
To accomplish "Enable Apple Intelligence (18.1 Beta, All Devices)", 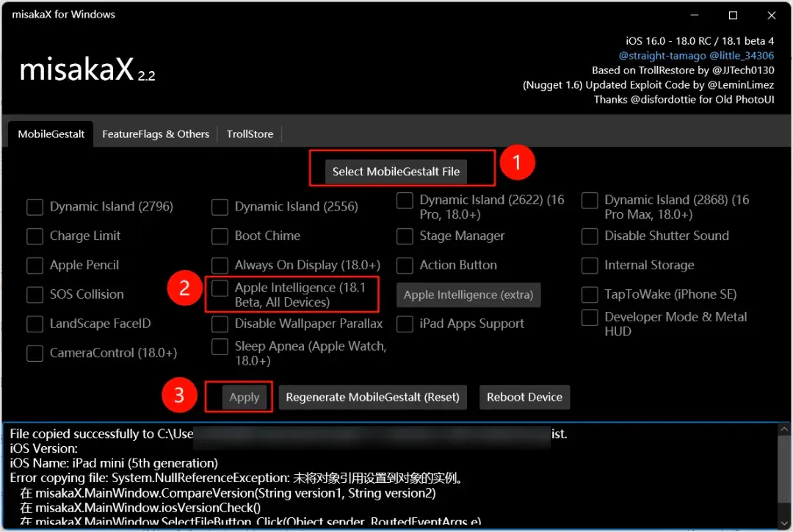I will [x=220, y=288].
